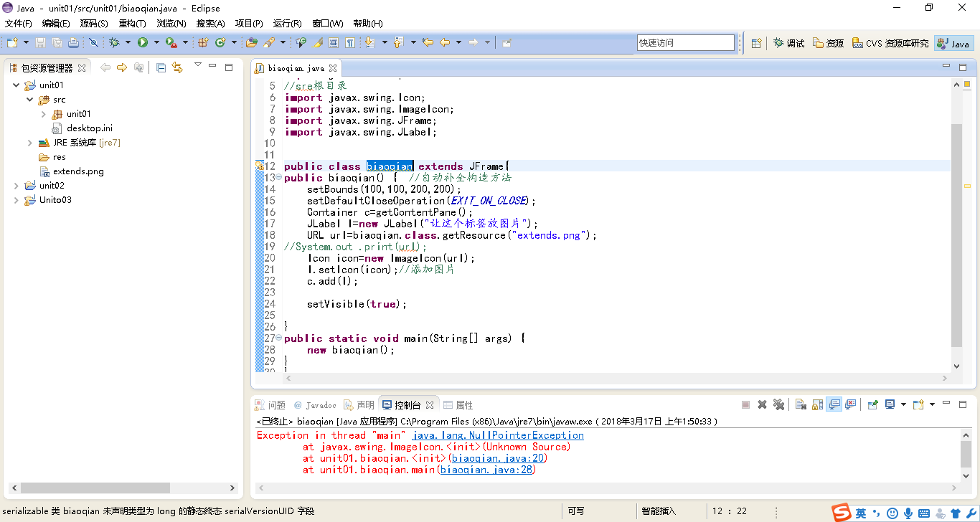The width and height of the screenshot is (980, 522).
Task: Switch to the 调试 perspective
Action: (788, 43)
